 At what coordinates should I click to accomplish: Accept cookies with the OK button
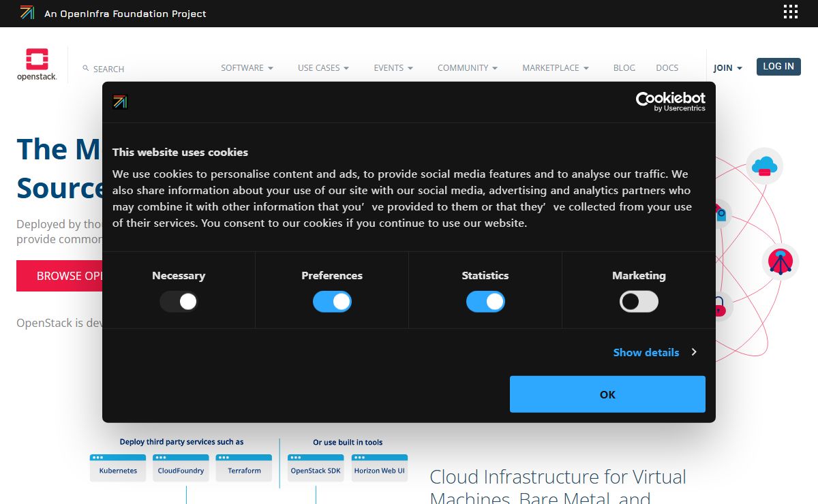click(x=607, y=394)
